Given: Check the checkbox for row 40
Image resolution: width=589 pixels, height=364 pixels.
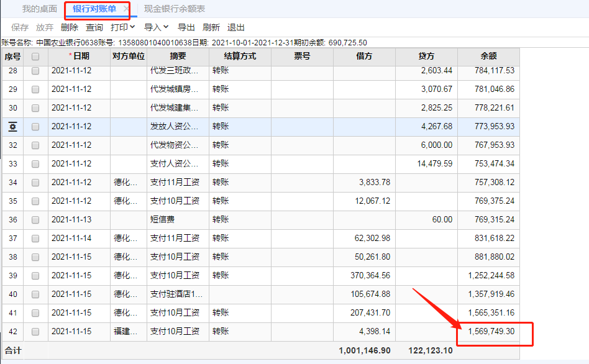Looking at the screenshot, I should click(x=35, y=294).
